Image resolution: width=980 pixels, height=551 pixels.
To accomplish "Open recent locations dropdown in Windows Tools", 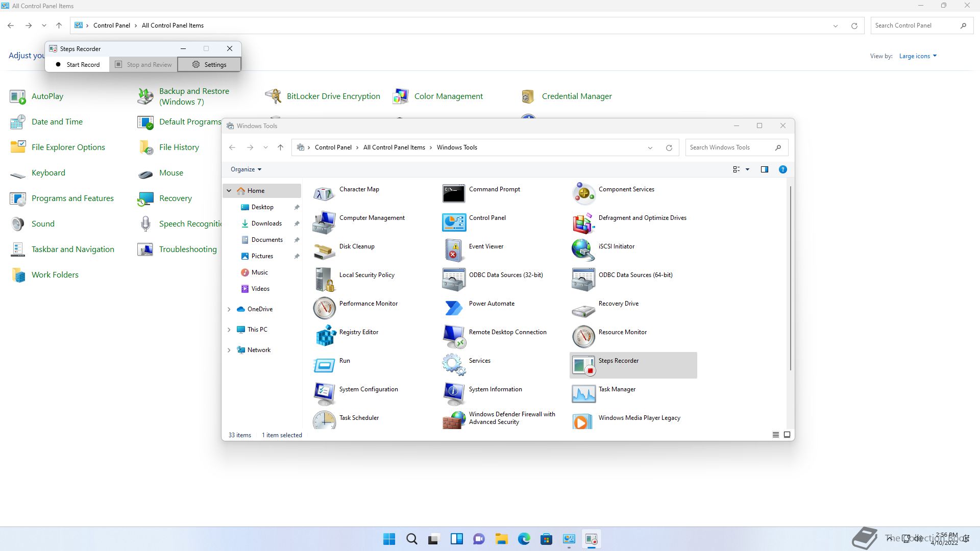I will pyautogui.click(x=265, y=147).
